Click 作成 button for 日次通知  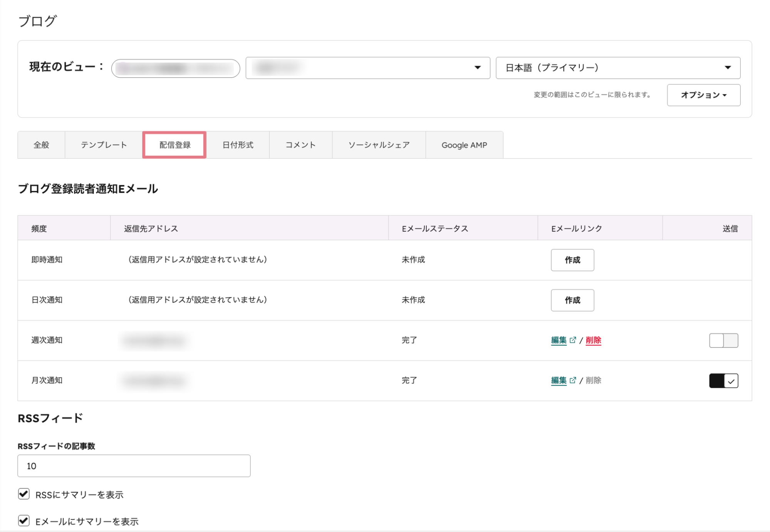coord(572,300)
